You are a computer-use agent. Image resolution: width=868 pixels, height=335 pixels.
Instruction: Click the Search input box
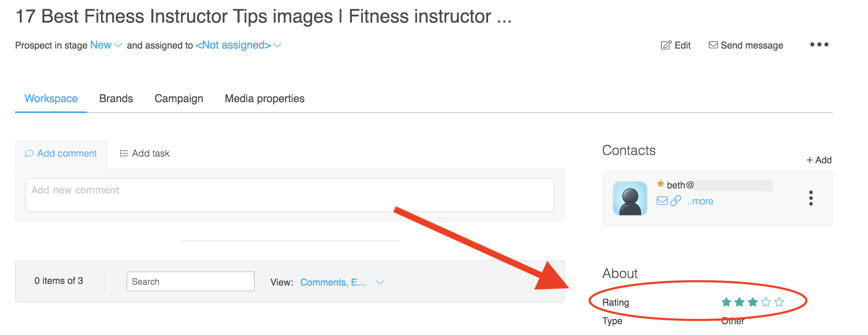pos(190,281)
